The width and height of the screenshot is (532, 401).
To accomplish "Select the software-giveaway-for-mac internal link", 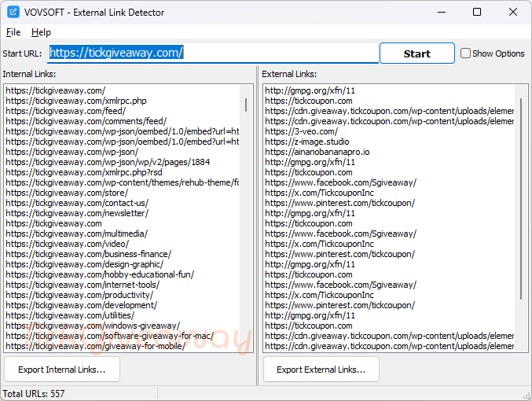I will coord(122,336).
